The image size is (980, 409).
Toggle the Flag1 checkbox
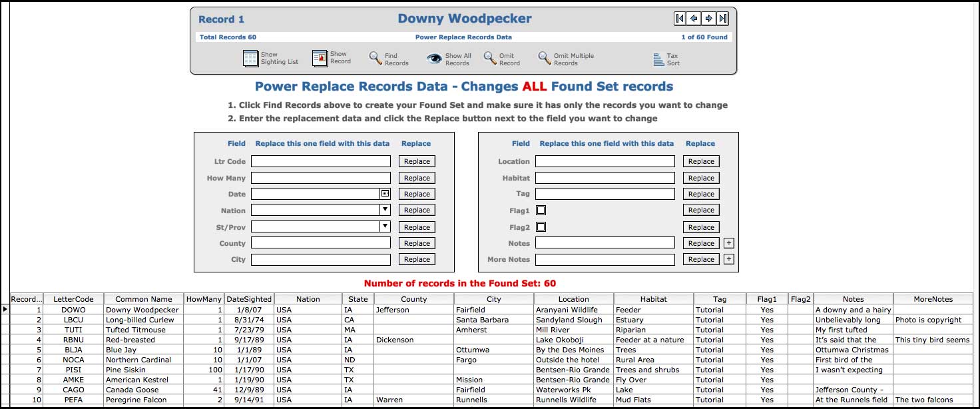point(541,210)
